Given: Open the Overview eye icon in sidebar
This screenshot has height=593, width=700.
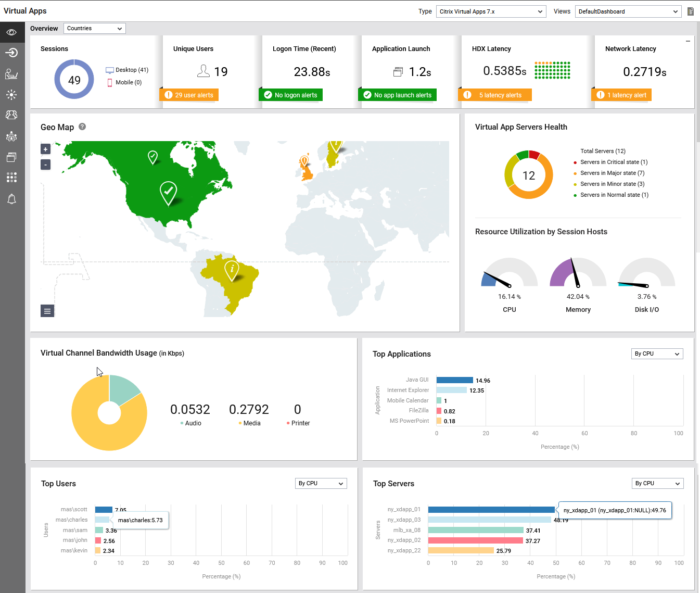Looking at the screenshot, I should click(x=11, y=32).
